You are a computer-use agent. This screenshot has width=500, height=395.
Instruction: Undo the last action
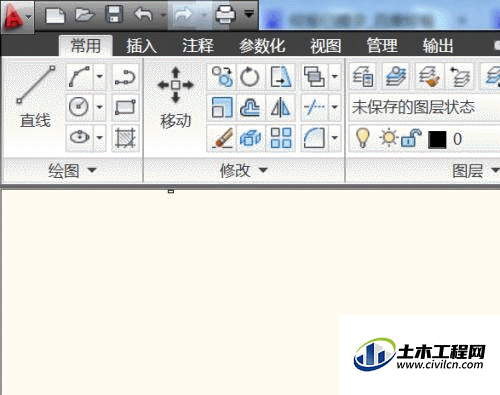[x=143, y=15]
